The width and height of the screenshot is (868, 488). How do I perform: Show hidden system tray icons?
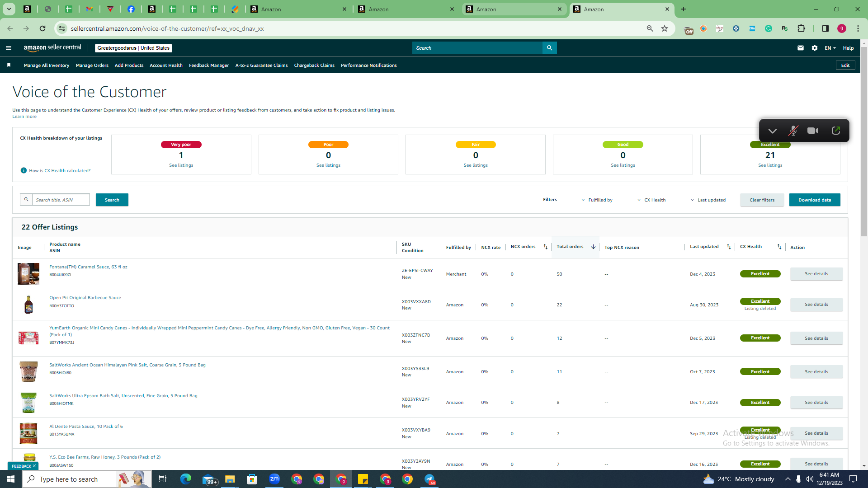pos(788,479)
